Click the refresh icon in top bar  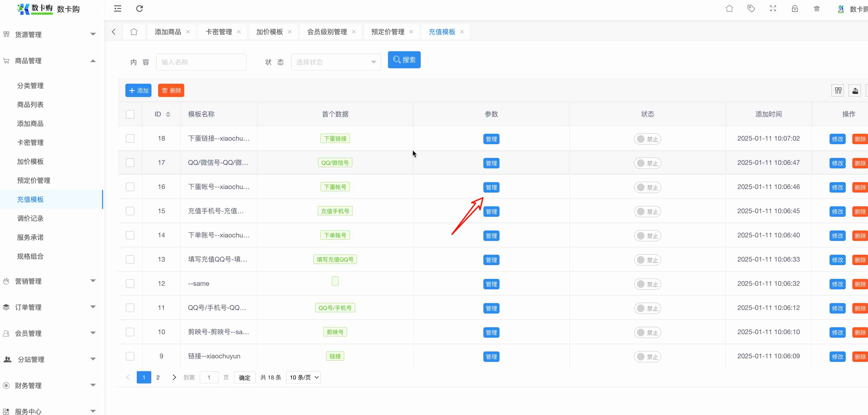point(140,9)
